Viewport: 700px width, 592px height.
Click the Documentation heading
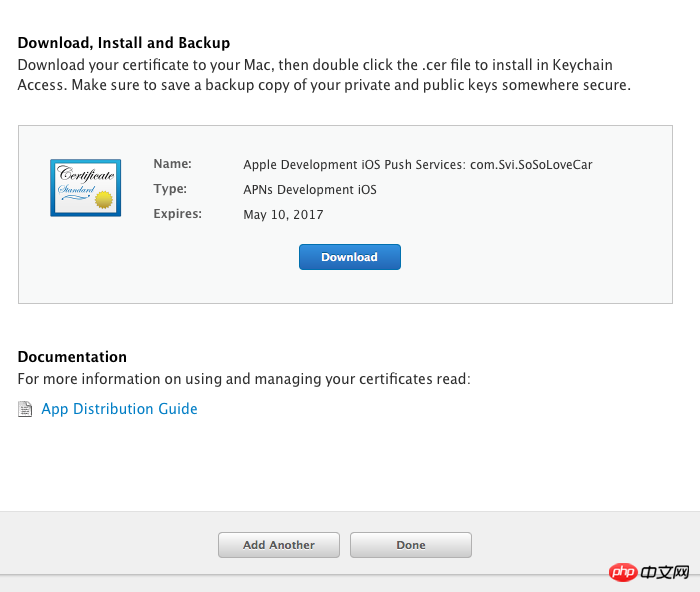72,357
